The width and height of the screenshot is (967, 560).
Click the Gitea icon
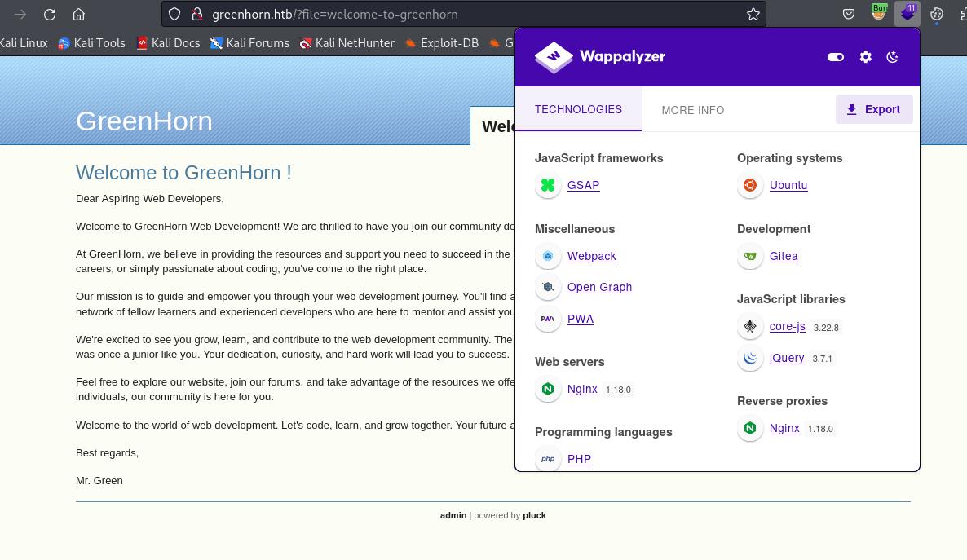tap(750, 256)
